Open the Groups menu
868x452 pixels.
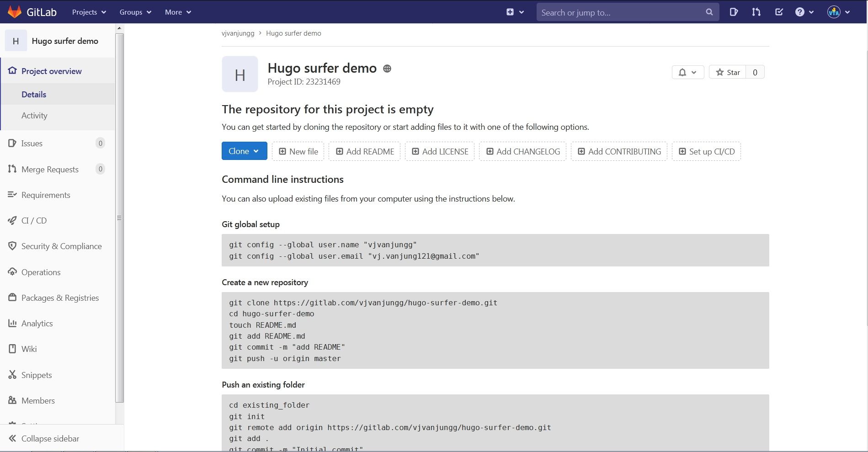pyautogui.click(x=135, y=12)
